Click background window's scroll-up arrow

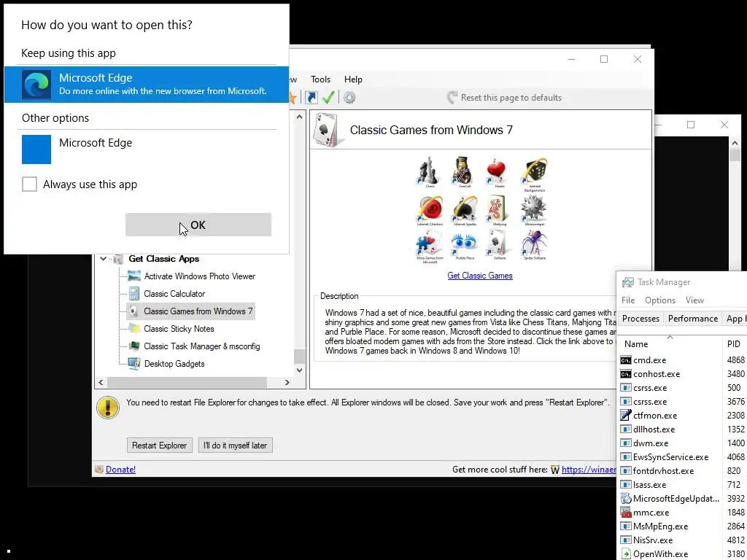pos(735,144)
